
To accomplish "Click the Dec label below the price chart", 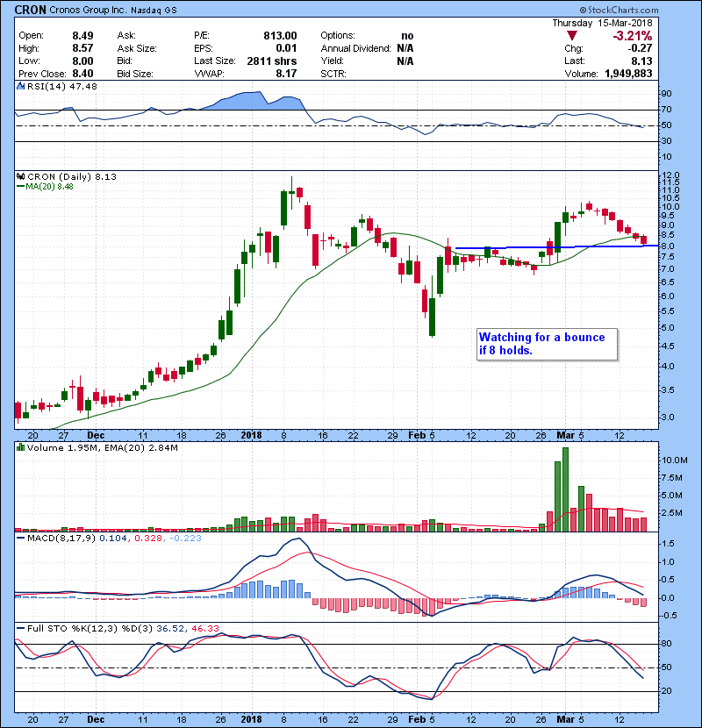I will pyautogui.click(x=96, y=435).
